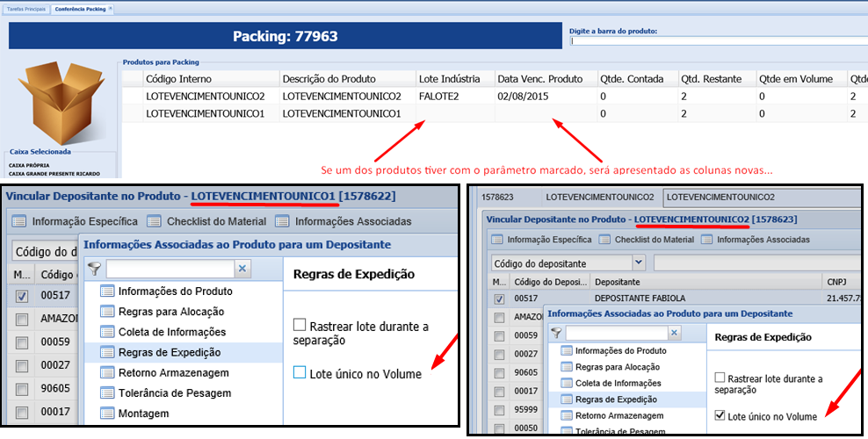Check depositante 00027 in LOTEVENCIMENTOUNICO1 window
The image size is (868, 439).
pos(22,366)
